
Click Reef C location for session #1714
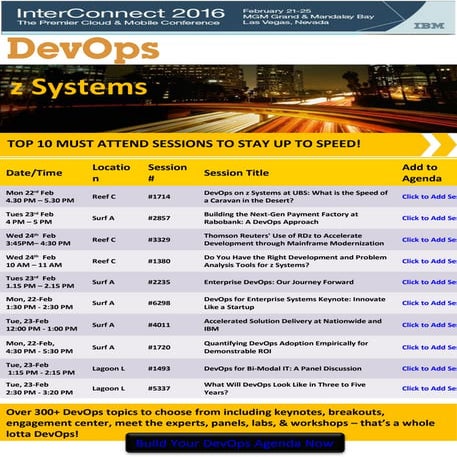[x=104, y=197]
